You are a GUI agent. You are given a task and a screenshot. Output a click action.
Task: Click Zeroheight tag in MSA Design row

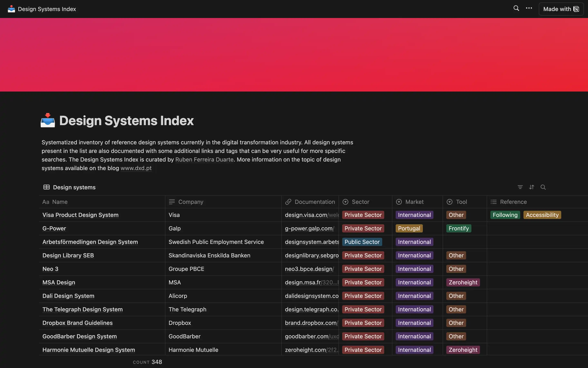[x=463, y=282]
